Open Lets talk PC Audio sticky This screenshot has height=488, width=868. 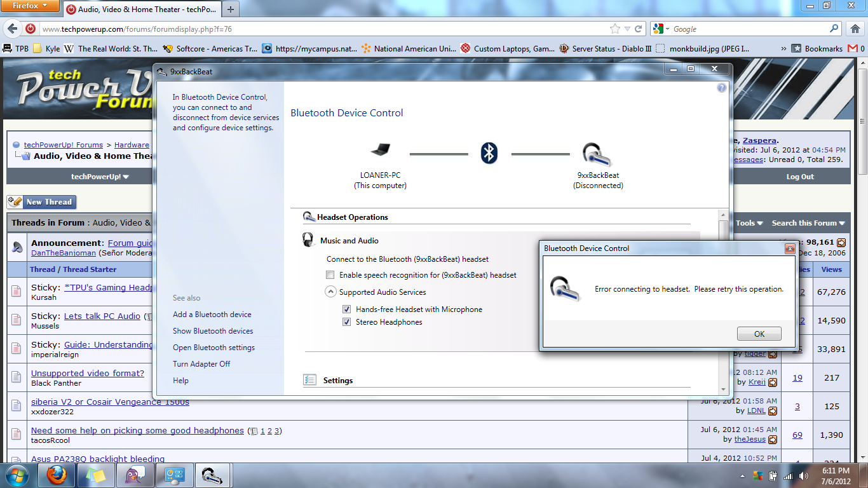click(x=102, y=316)
